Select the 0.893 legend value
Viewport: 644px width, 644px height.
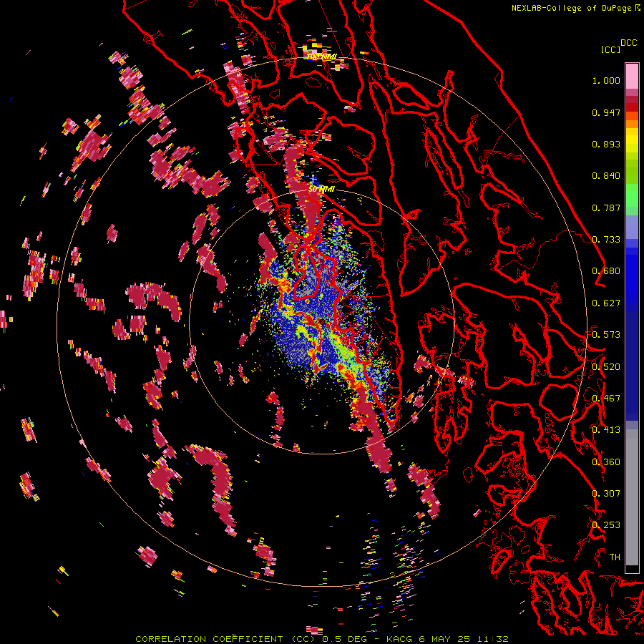pos(606,144)
